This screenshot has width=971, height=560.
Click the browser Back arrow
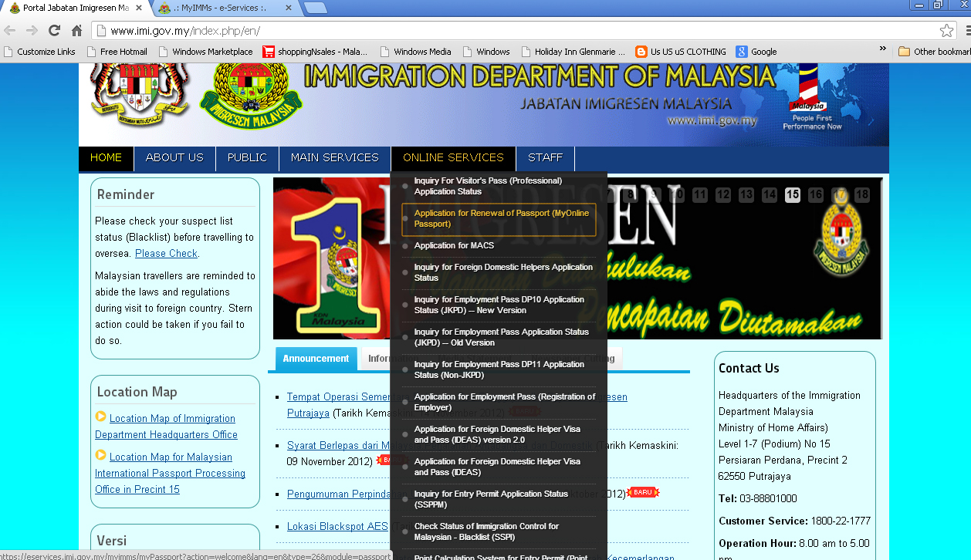[x=10, y=31]
